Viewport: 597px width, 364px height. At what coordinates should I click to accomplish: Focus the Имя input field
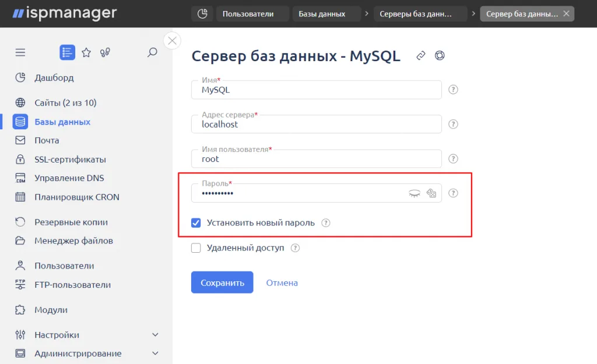[x=317, y=90]
